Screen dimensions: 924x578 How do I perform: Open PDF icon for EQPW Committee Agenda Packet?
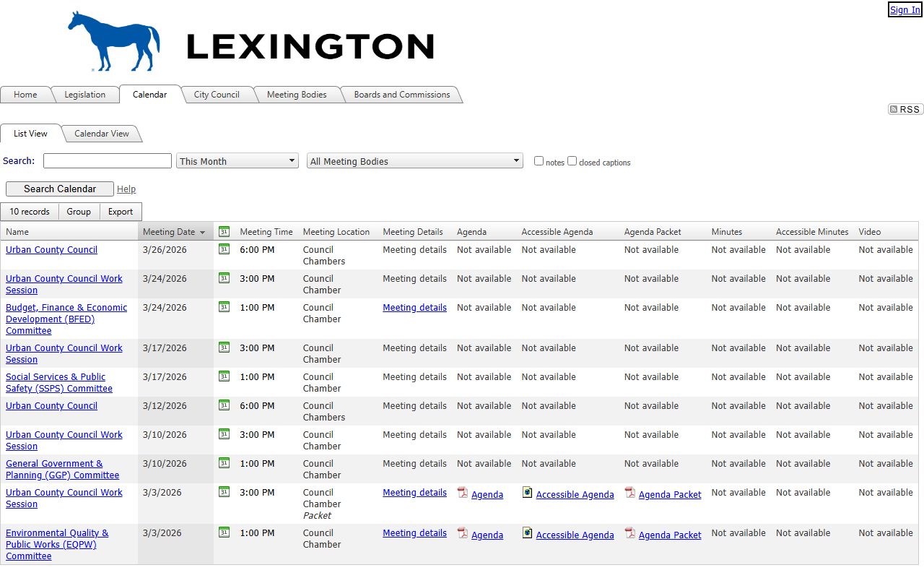[x=630, y=533]
